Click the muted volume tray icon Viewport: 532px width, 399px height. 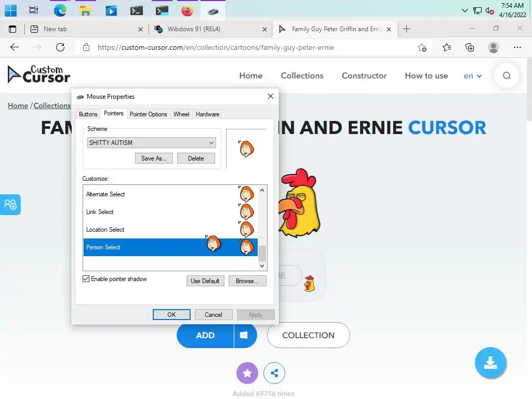[x=489, y=11]
